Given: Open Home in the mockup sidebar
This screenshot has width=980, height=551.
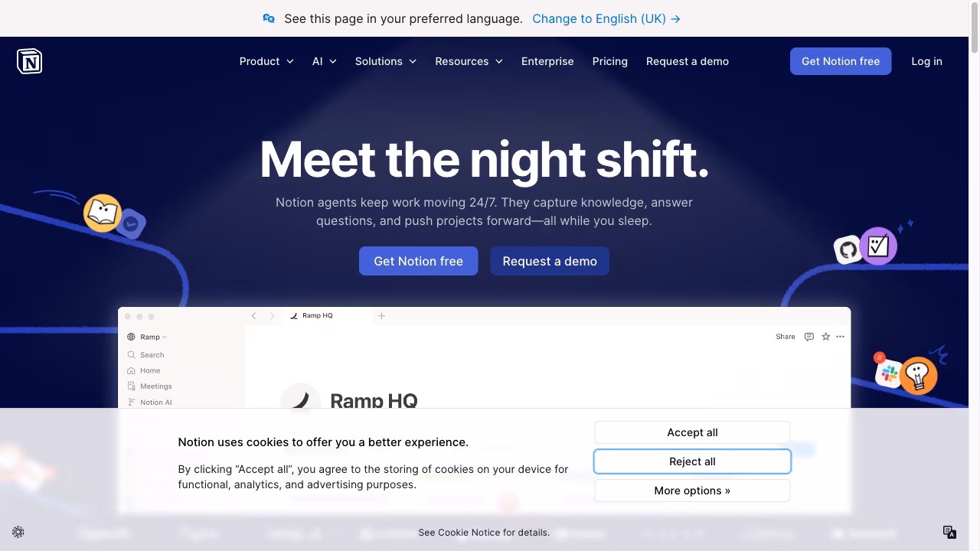Looking at the screenshot, I should (x=144, y=370).
